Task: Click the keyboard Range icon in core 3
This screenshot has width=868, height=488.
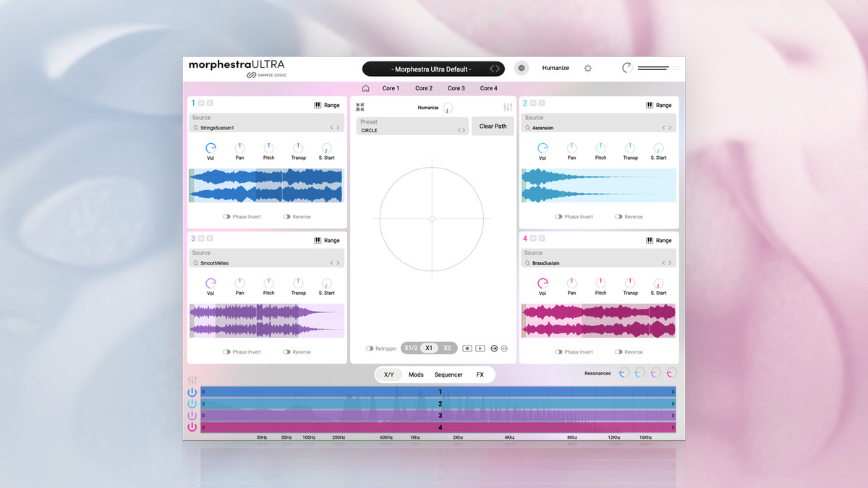Action: [318, 240]
